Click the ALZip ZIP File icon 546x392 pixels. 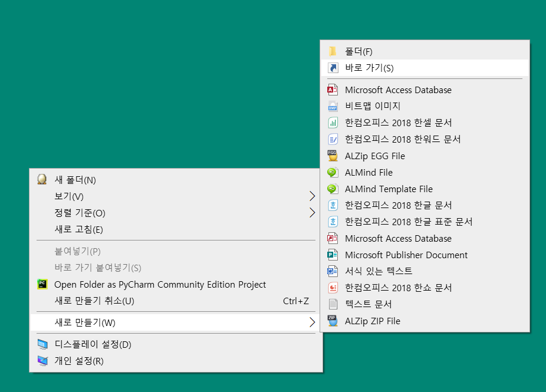pos(333,321)
